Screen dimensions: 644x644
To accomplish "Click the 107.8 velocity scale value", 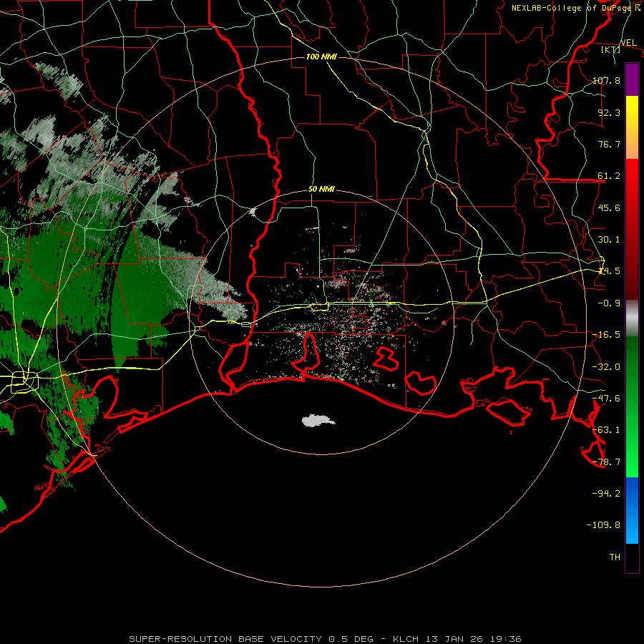I will tap(606, 80).
